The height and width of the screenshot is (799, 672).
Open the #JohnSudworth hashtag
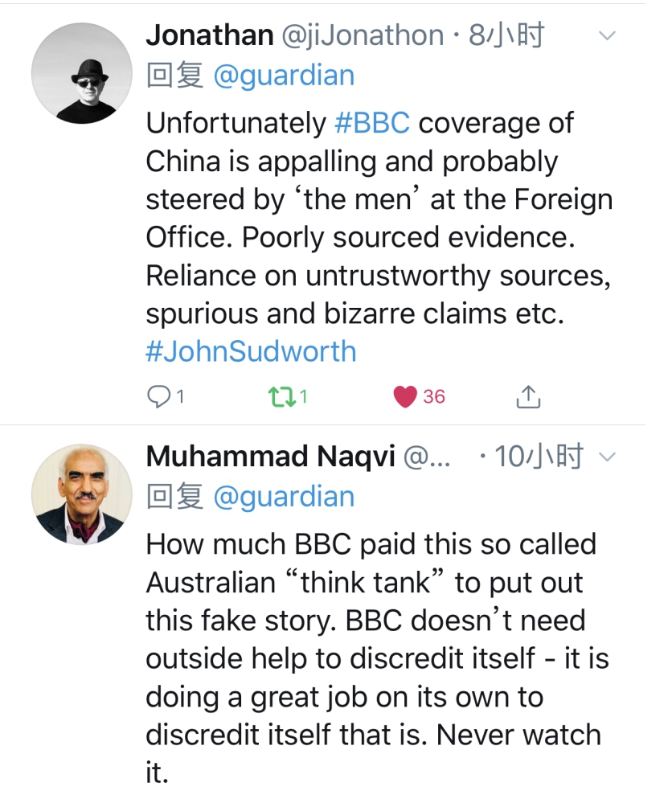pyautogui.click(x=251, y=351)
